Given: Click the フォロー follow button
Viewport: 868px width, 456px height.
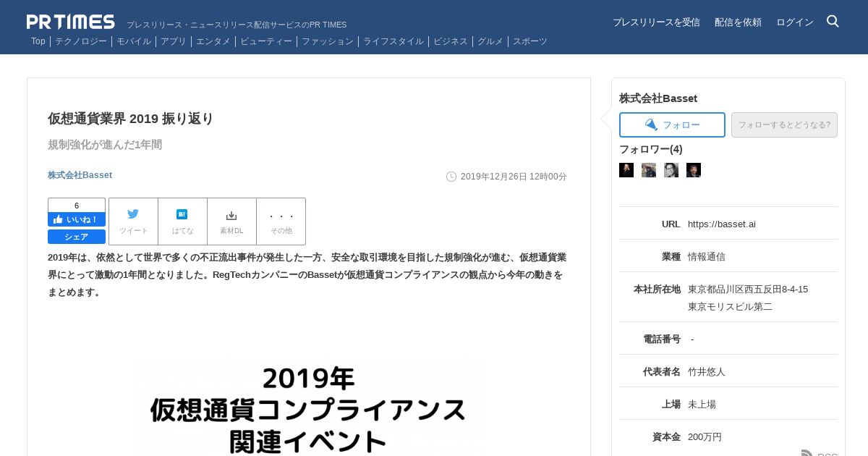Looking at the screenshot, I should tap(672, 124).
